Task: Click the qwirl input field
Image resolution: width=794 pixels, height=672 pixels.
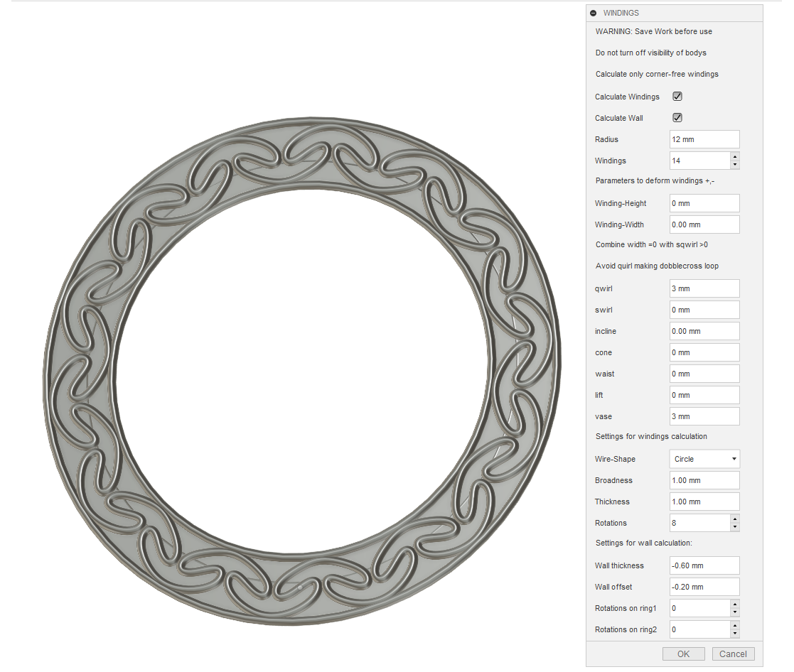Action: [x=704, y=288]
